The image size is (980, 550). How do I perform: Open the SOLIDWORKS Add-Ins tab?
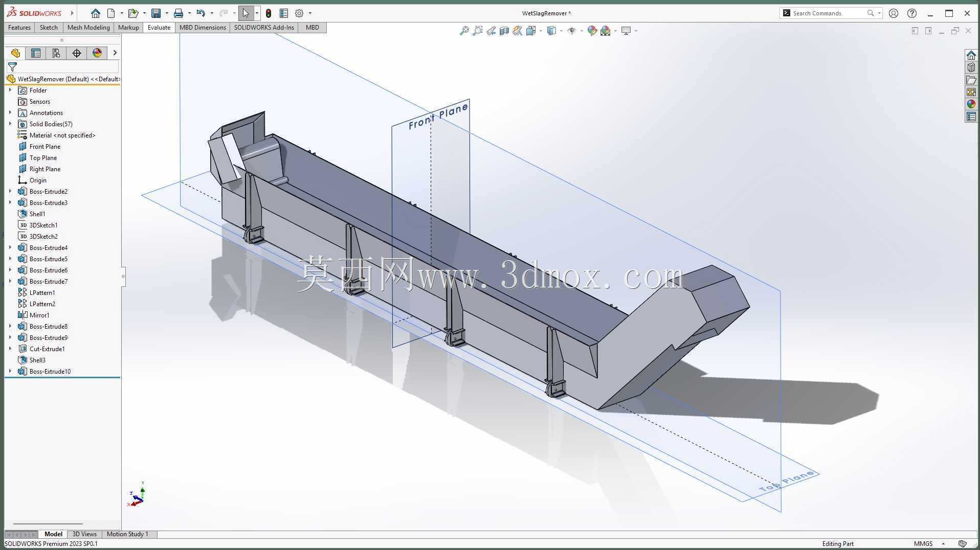264,28
